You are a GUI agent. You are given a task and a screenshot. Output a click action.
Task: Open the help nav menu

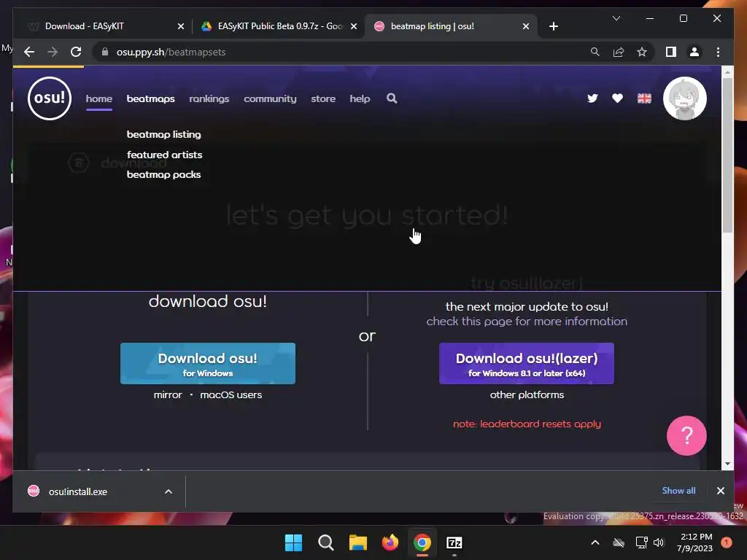(x=360, y=98)
